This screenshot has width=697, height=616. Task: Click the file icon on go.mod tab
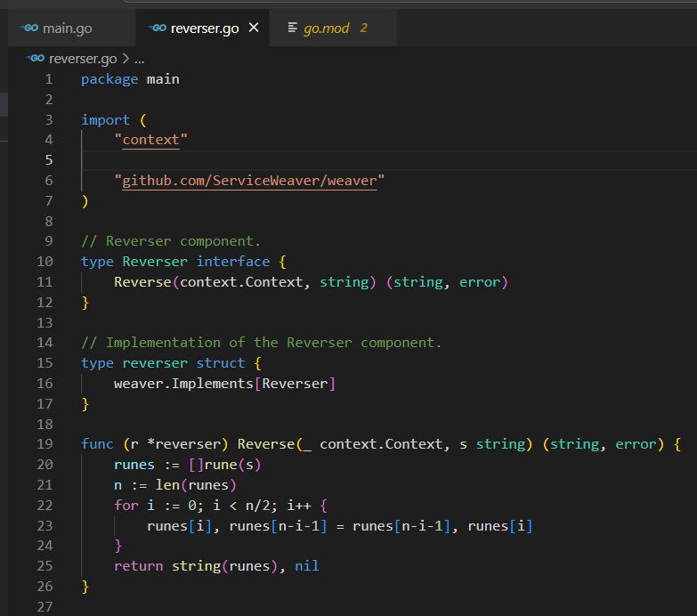[293, 28]
